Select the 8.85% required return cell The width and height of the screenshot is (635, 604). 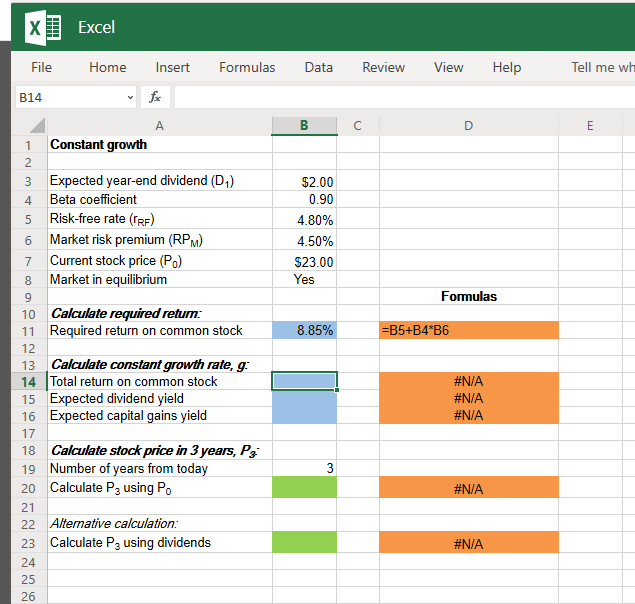(304, 330)
